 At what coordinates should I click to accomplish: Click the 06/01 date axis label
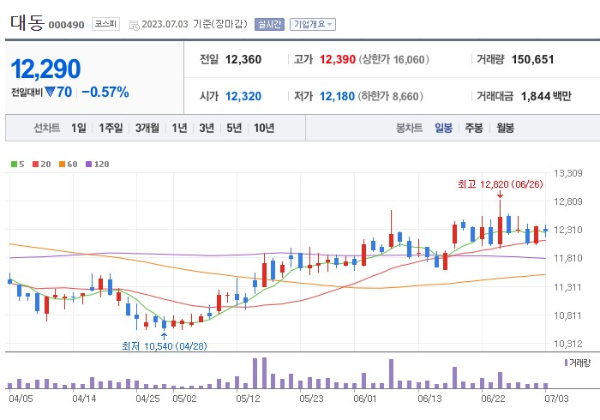pos(365,399)
